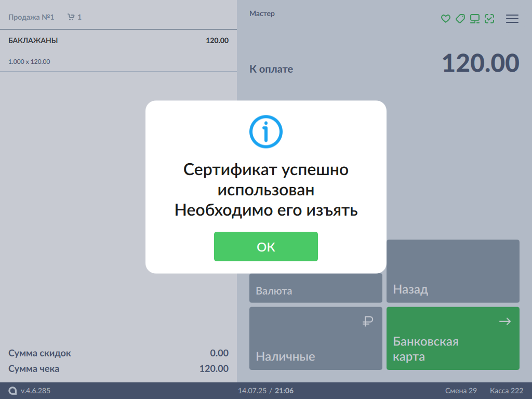The width and height of the screenshot is (532, 399).
Task: Click the price tag status icon
Action: click(460, 19)
